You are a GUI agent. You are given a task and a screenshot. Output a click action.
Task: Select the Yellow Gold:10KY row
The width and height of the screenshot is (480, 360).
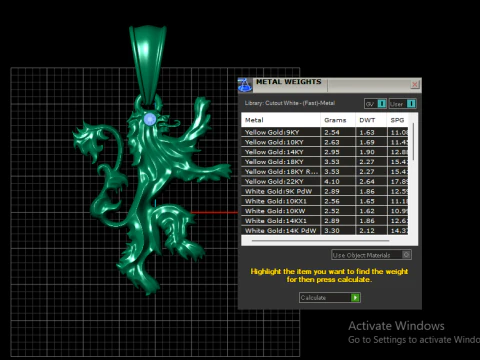(x=324, y=142)
